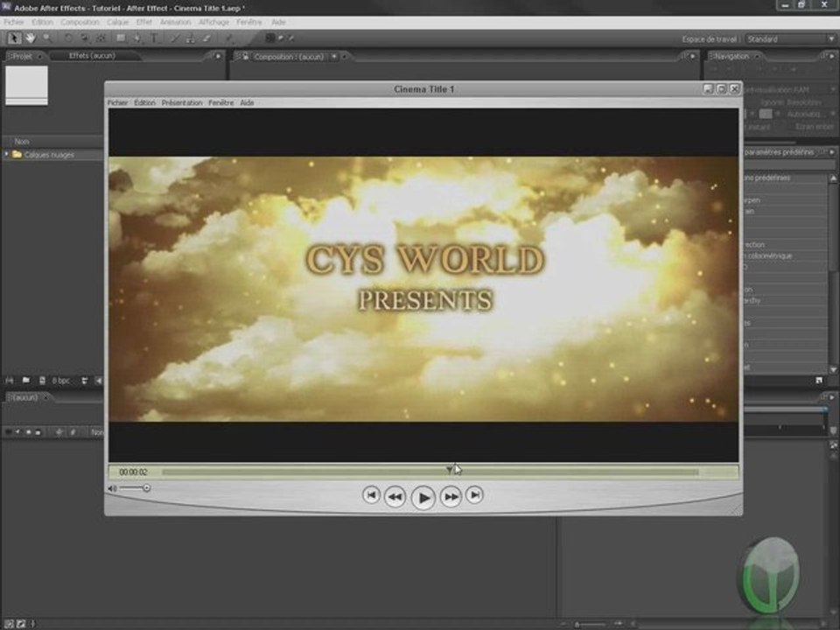Select the Rotation tool
This screenshot has width=840, height=630.
pyautogui.click(x=68, y=38)
